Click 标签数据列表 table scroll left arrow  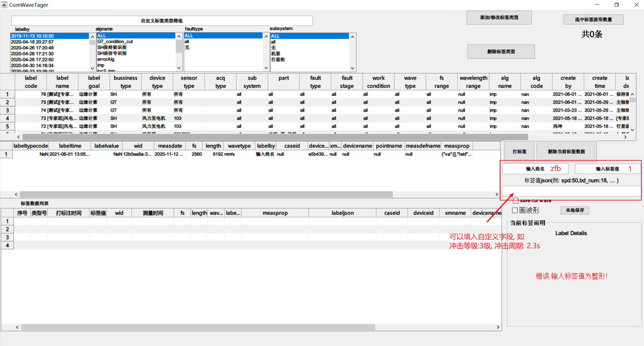pos(17,327)
